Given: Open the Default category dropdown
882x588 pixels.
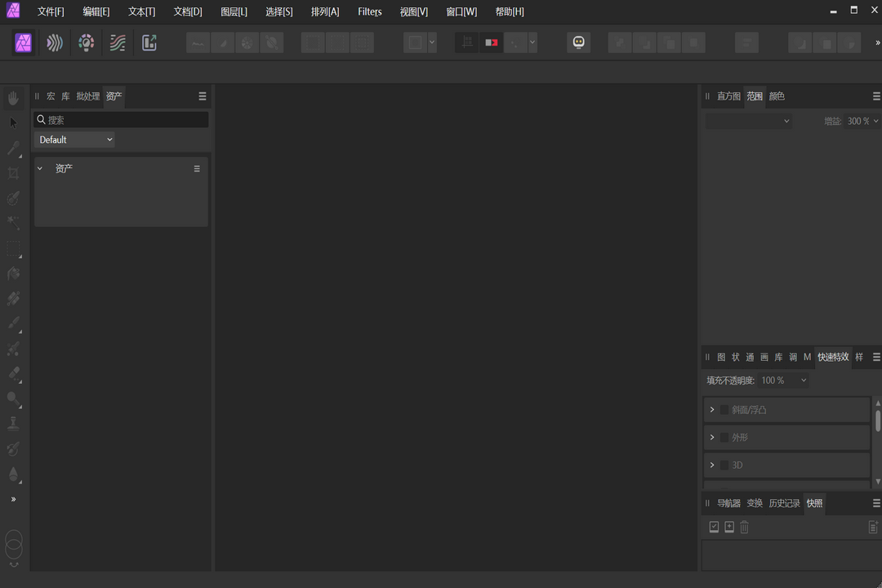Looking at the screenshot, I should [75, 140].
